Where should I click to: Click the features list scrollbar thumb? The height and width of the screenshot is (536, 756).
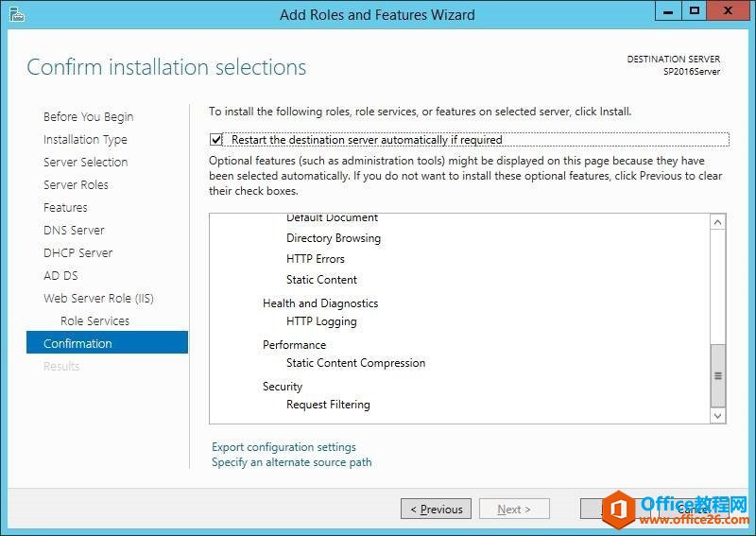[717, 374]
